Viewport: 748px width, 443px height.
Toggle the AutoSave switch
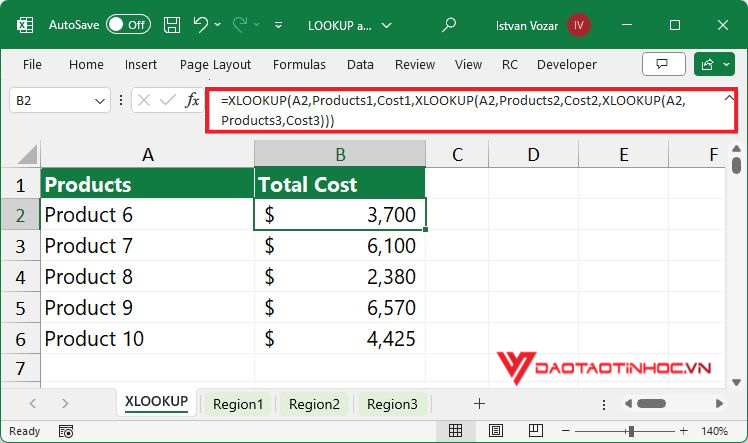tap(128, 25)
